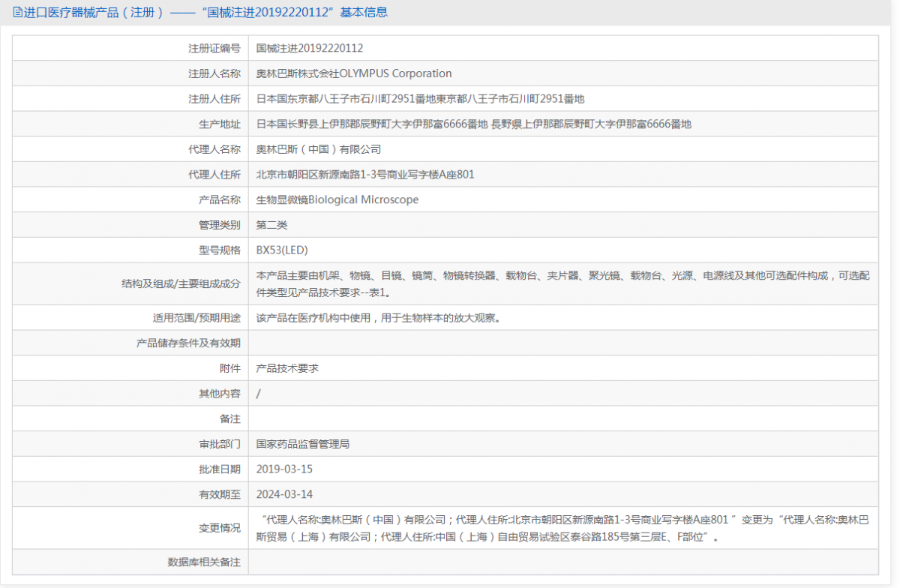This screenshot has width=900, height=588.
Task: Select the 附件 row label
Action: click(230, 368)
